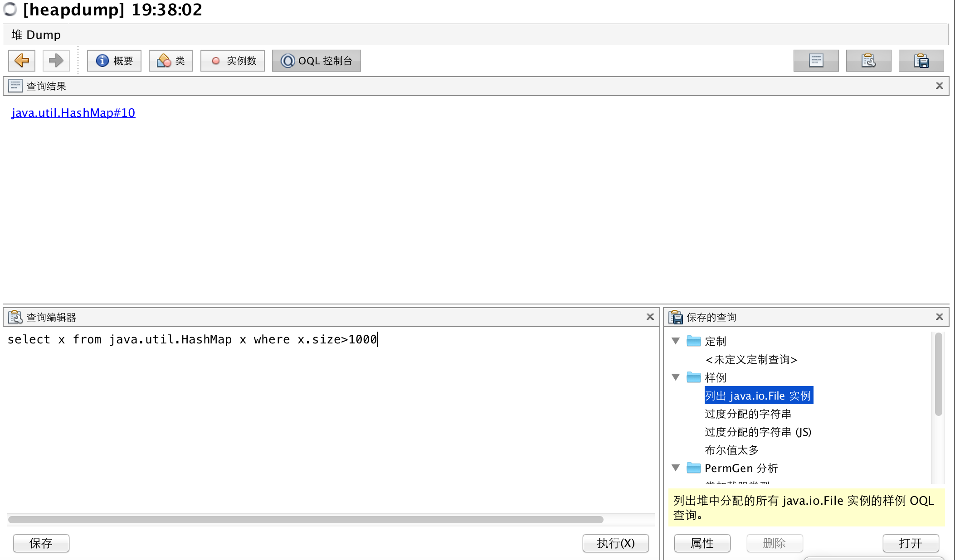Click the query editor horizontal scrollbar

[306, 519]
